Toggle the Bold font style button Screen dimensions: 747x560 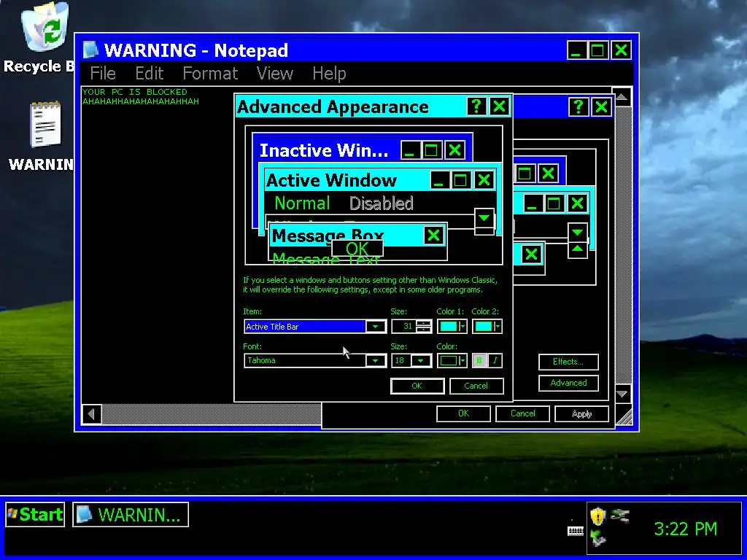479,360
